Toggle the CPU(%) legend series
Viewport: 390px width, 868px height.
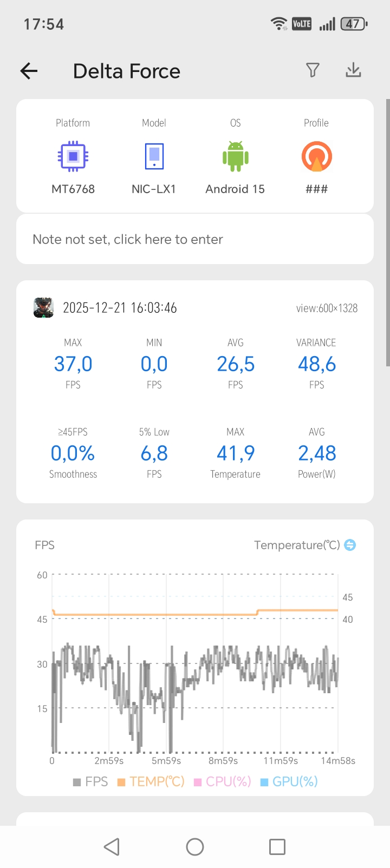223,781
